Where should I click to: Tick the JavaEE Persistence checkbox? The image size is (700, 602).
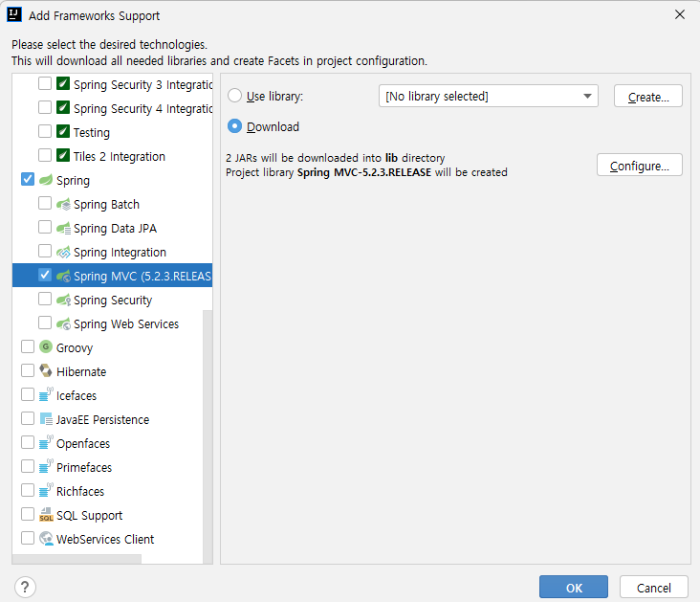point(28,418)
